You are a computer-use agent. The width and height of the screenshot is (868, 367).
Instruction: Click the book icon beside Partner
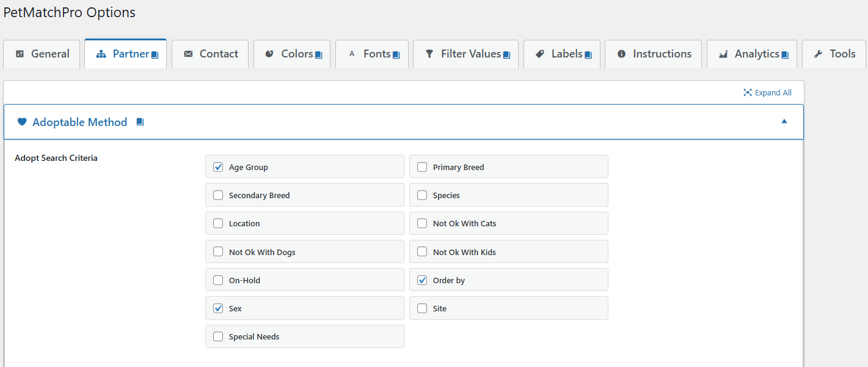click(x=155, y=55)
